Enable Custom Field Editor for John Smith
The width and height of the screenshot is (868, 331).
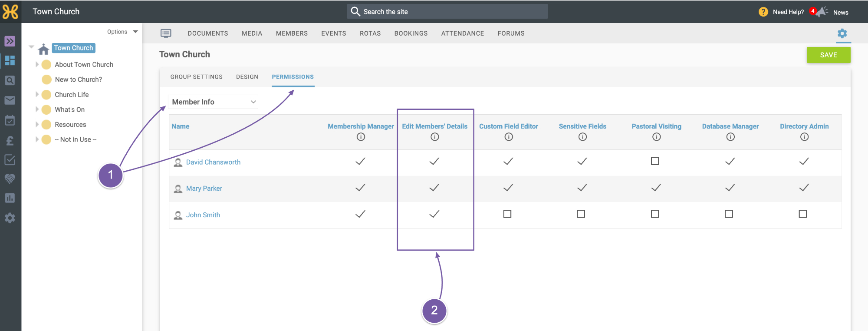click(507, 214)
